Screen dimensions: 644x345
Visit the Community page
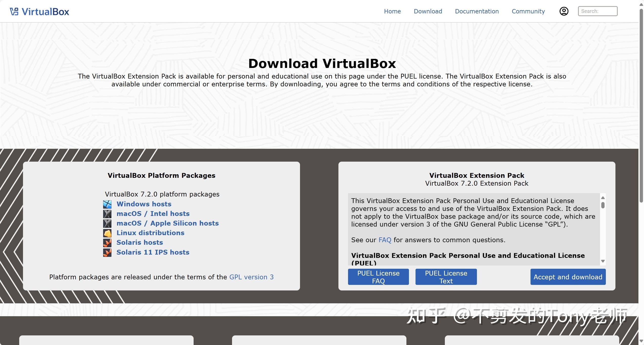point(528,11)
